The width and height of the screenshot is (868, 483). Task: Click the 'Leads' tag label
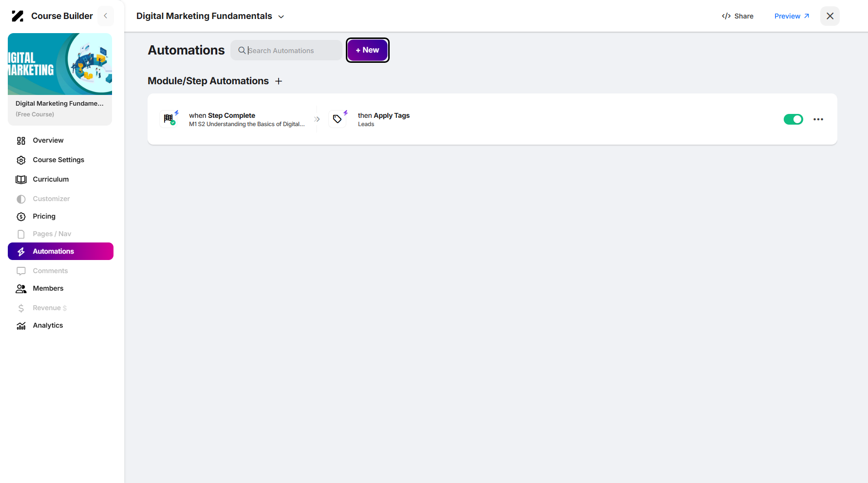[x=366, y=124]
